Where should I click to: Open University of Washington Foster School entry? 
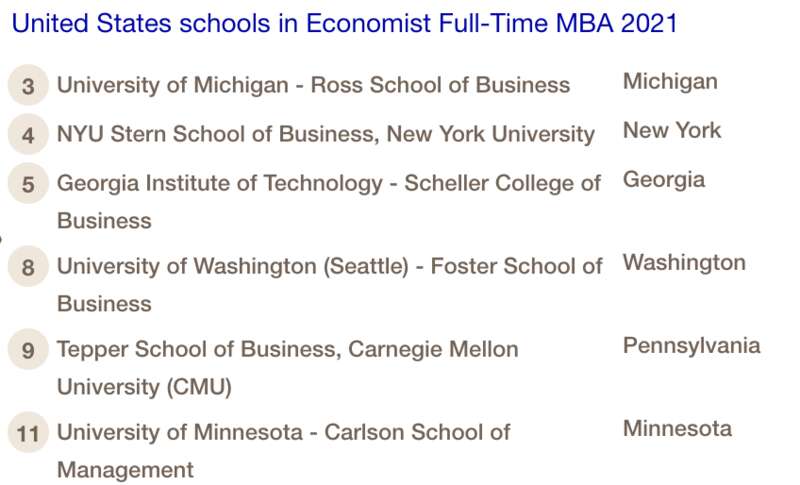329,267
